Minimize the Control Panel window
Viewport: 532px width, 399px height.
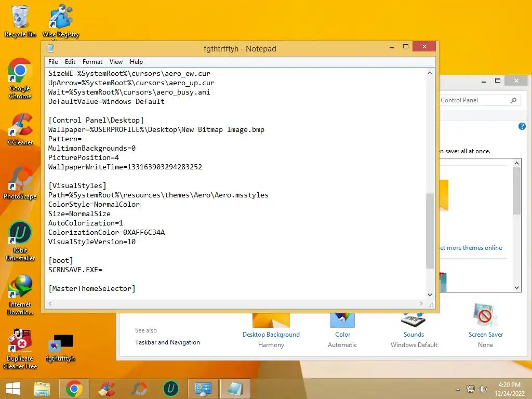pyautogui.click(x=484, y=81)
